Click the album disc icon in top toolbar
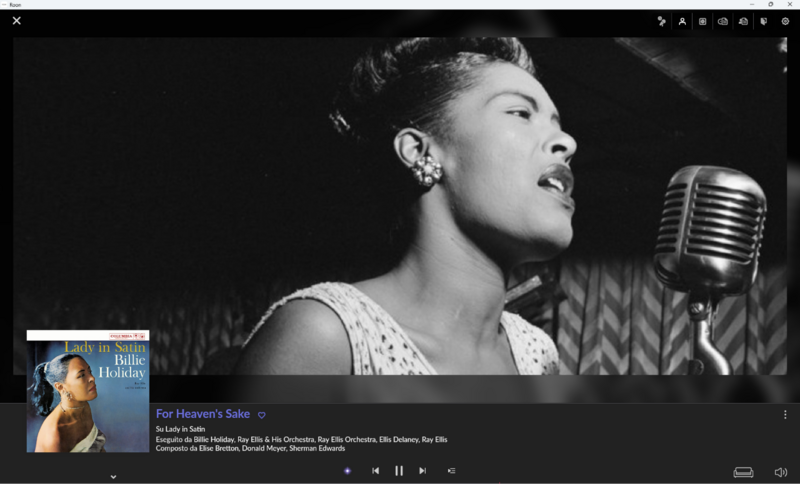This screenshot has width=800, height=484. tap(703, 21)
